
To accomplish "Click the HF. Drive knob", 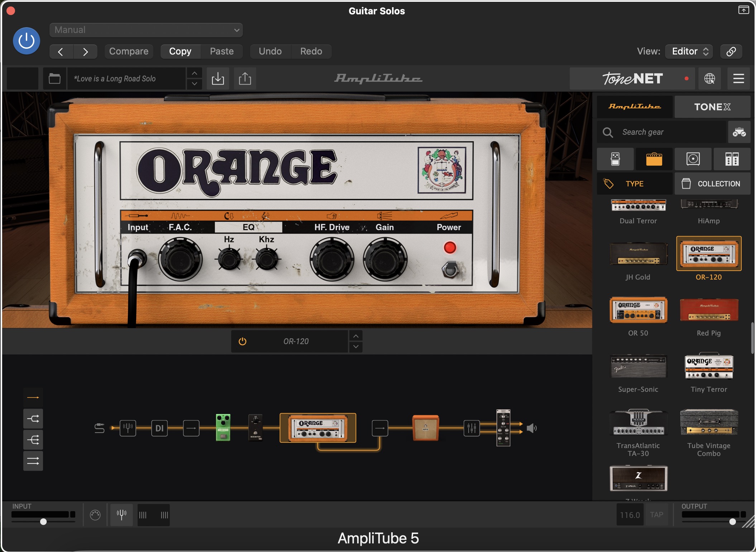I will tap(332, 260).
